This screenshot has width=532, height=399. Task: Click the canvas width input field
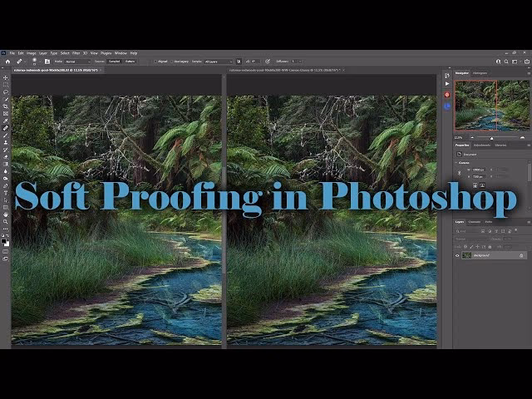(x=479, y=170)
